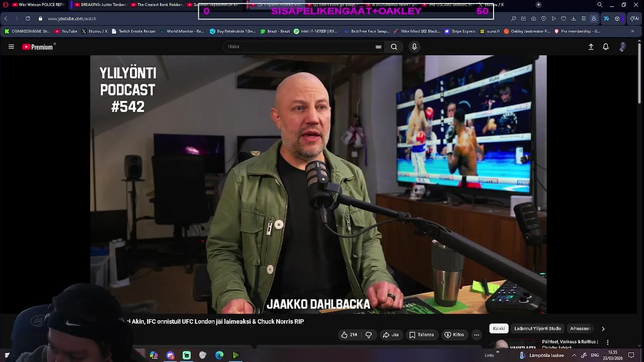This screenshot has height=362, width=644.
Task: Go forward with browser forward arrow
Action: tap(16, 19)
